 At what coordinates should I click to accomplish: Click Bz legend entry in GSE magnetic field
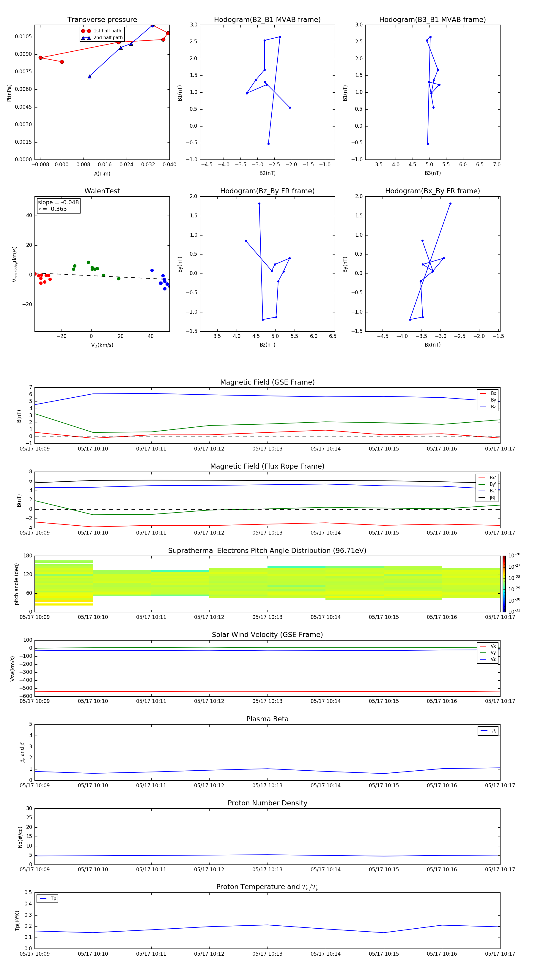point(488,407)
